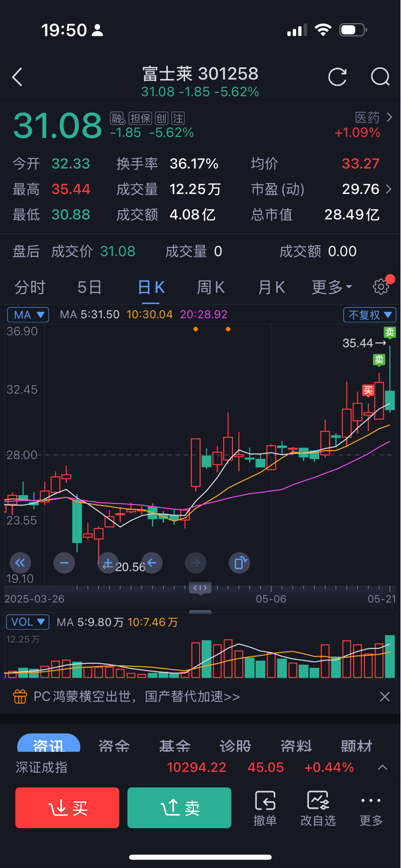401x868 pixels.
Task: Tap 总市值 28.49亿 value
Action: point(352,214)
